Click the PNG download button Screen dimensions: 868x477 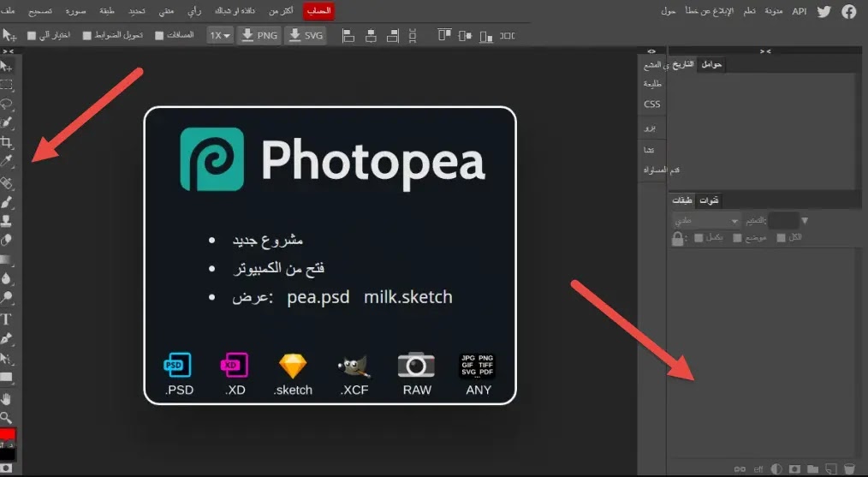click(259, 35)
